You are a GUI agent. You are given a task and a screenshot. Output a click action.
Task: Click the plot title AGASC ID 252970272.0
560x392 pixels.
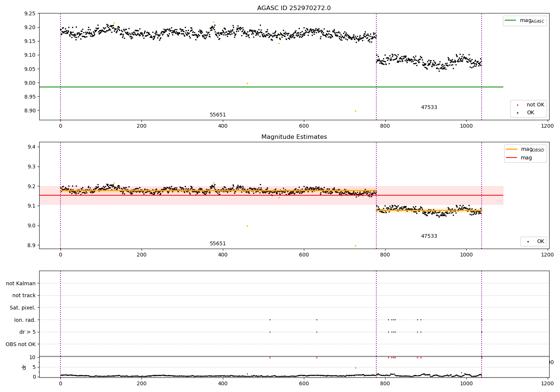tap(294, 8)
